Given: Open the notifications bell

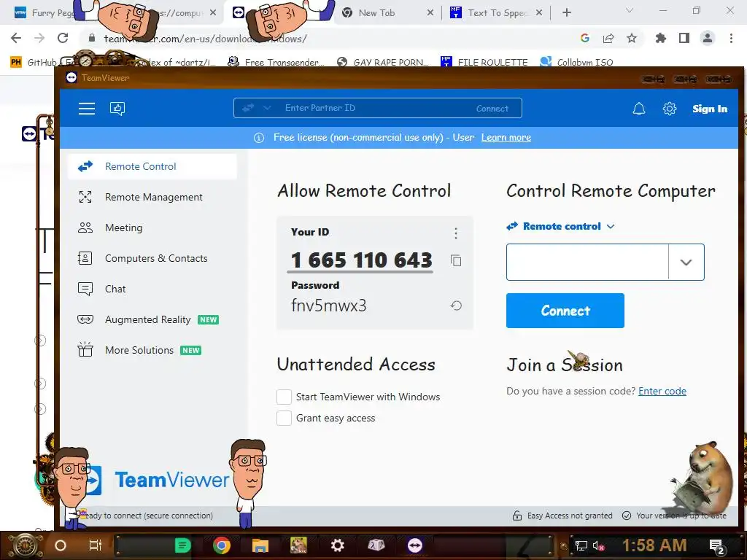Looking at the screenshot, I should coord(639,109).
